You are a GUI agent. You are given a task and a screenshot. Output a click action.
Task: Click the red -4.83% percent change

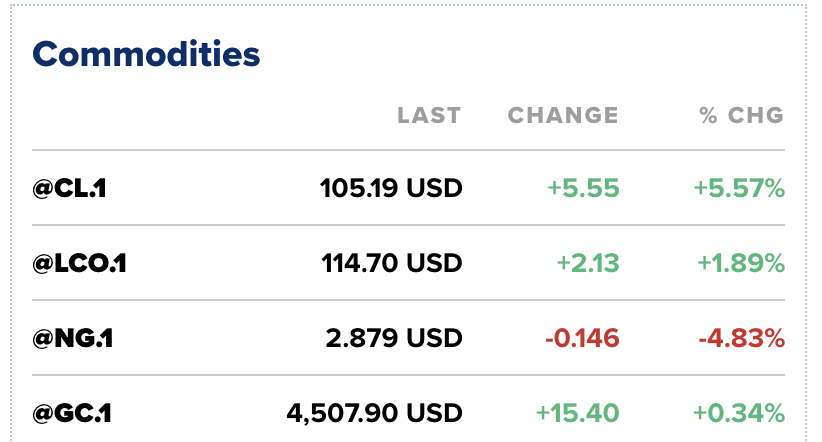tap(739, 338)
